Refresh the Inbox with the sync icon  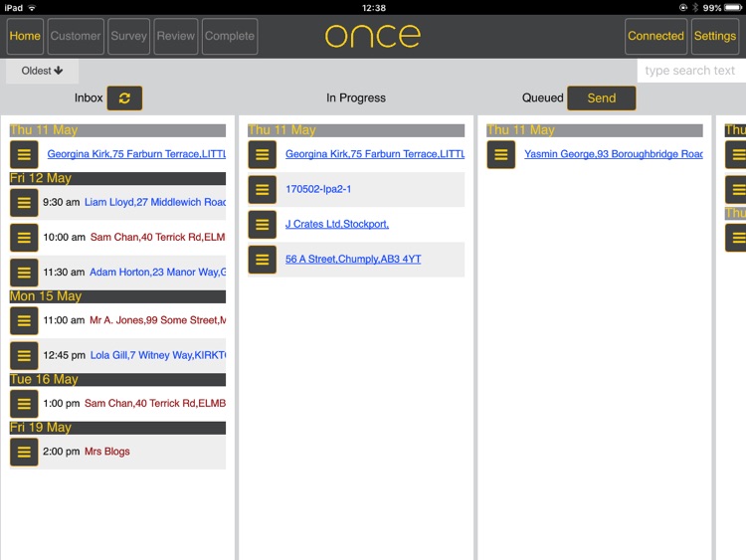[x=124, y=98]
